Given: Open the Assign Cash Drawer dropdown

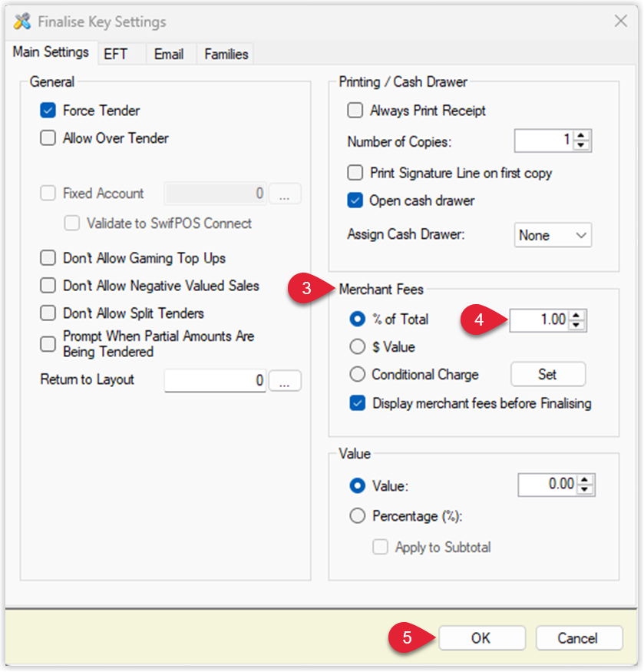Looking at the screenshot, I should coord(553,235).
